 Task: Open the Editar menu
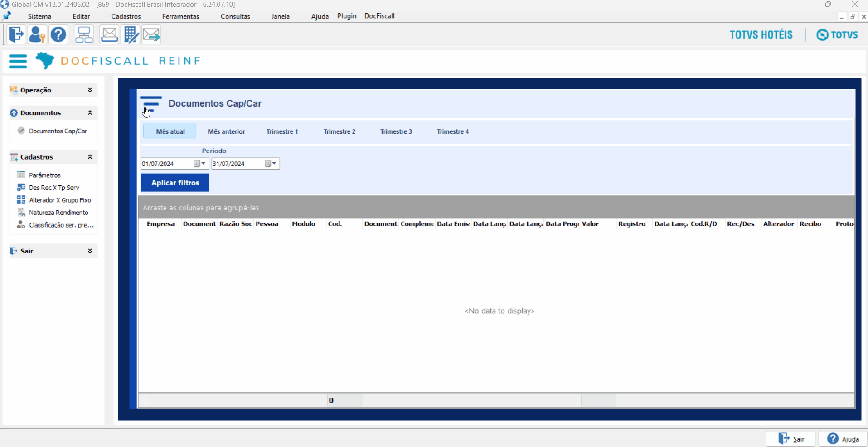(81, 16)
